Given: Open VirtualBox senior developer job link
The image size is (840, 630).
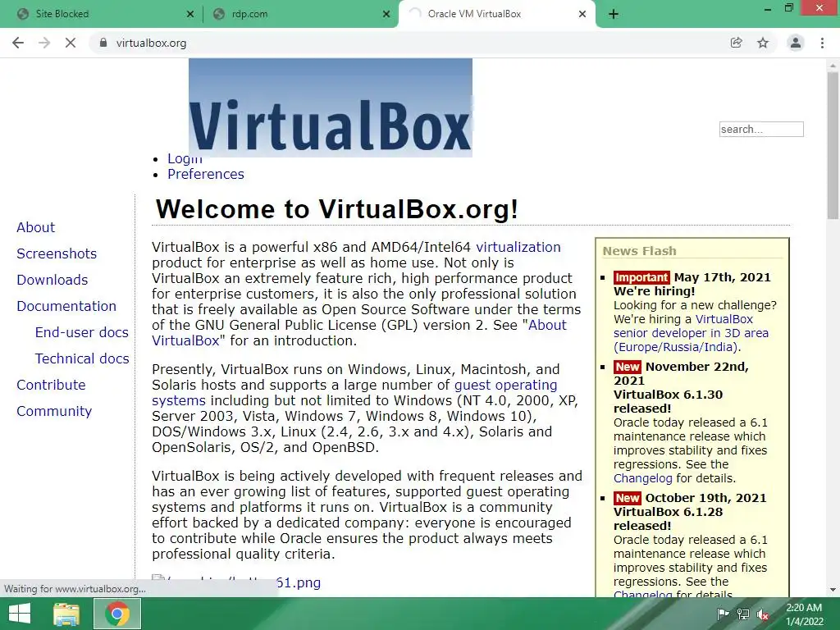Looking at the screenshot, I should point(691,333).
